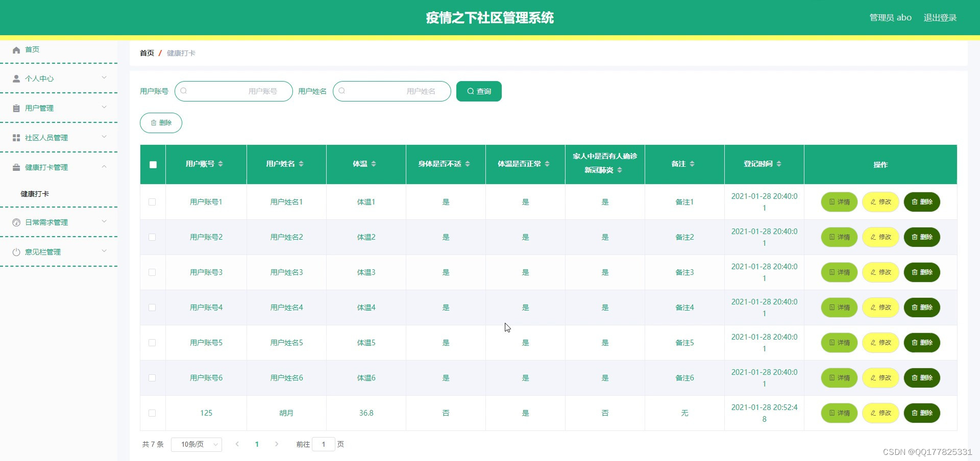Screen dimensions: 980x461
Task: Expand the 用户管理 submenu chevron
Action: [104, 107]
